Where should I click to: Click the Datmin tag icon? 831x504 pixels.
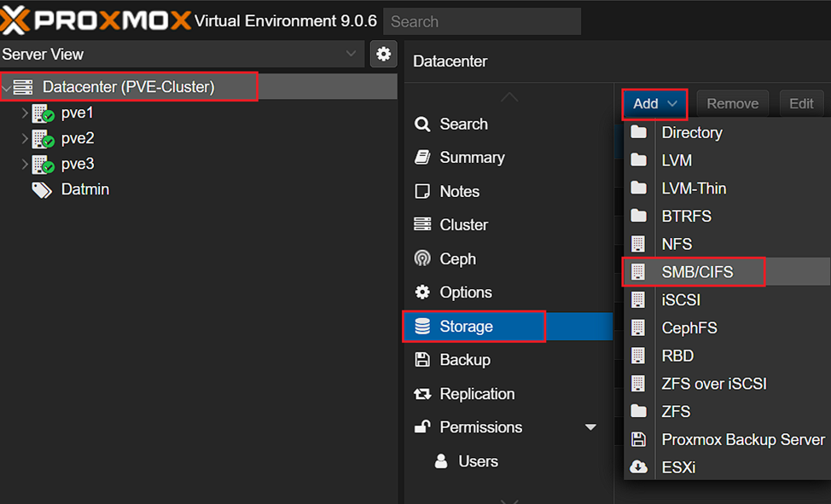pyautogui.click(x=42, y=190)
